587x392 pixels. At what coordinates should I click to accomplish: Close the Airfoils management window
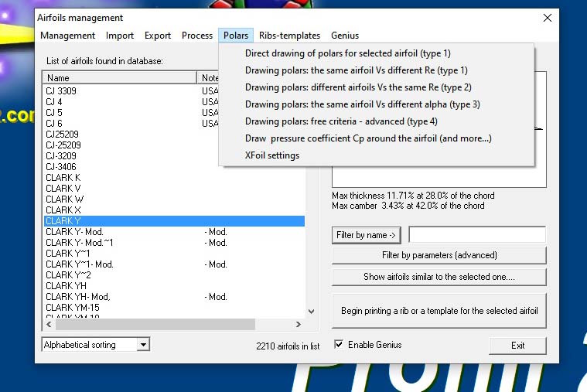(x=547, y=18)
